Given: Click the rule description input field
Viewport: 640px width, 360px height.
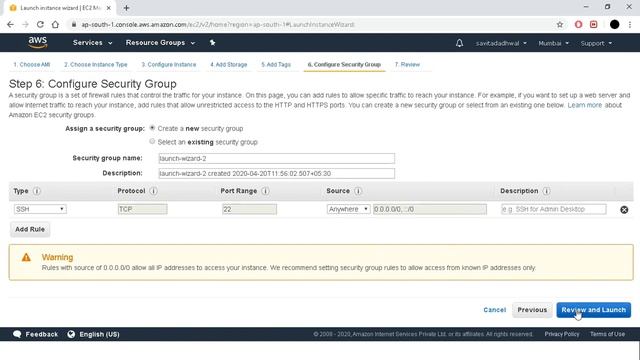Looking at the screenshot, I should [553, 209].
